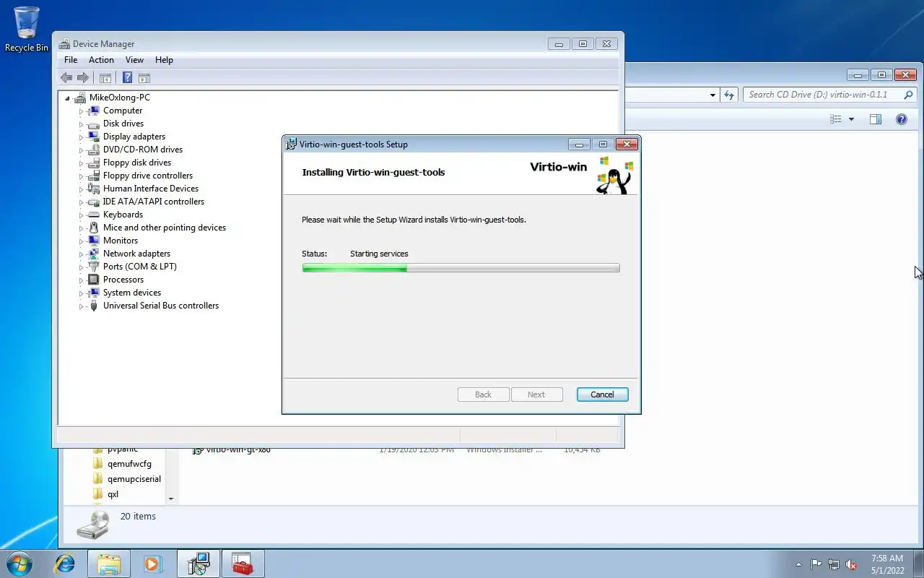Toggle the console tree pane icon in Device Manager
924x578 pixels.
pos(105,78)
